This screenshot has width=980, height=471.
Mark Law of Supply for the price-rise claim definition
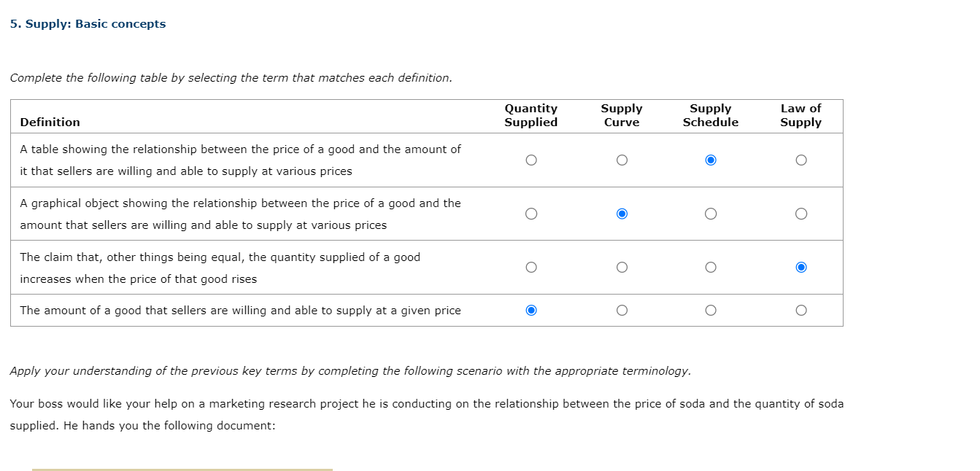[x=800, y=267]
